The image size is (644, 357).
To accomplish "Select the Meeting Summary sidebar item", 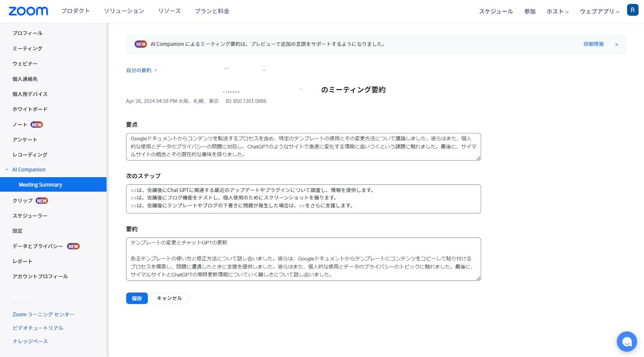I will click(40, 185).
